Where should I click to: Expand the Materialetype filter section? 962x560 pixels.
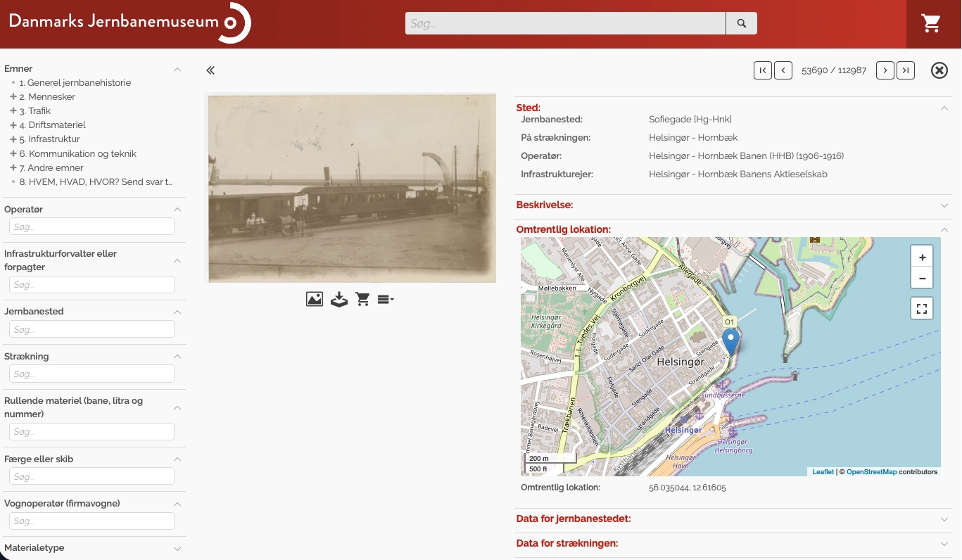(177, 548)
